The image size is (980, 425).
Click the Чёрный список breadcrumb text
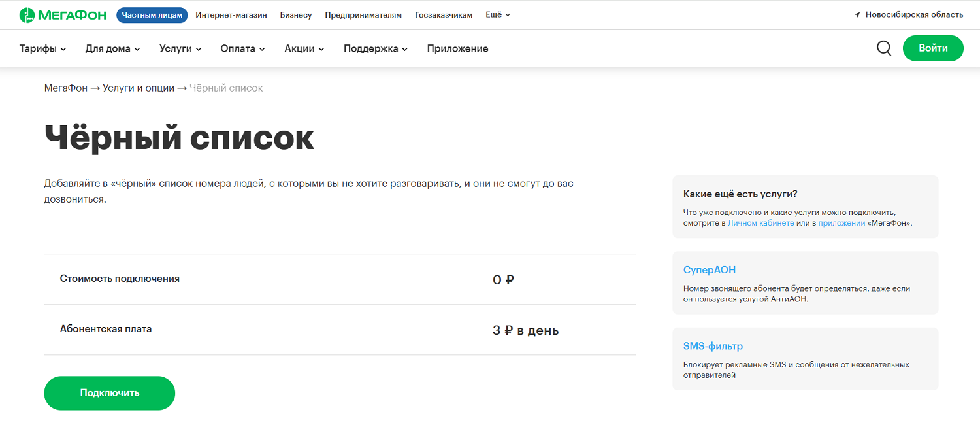coord(226,88)
